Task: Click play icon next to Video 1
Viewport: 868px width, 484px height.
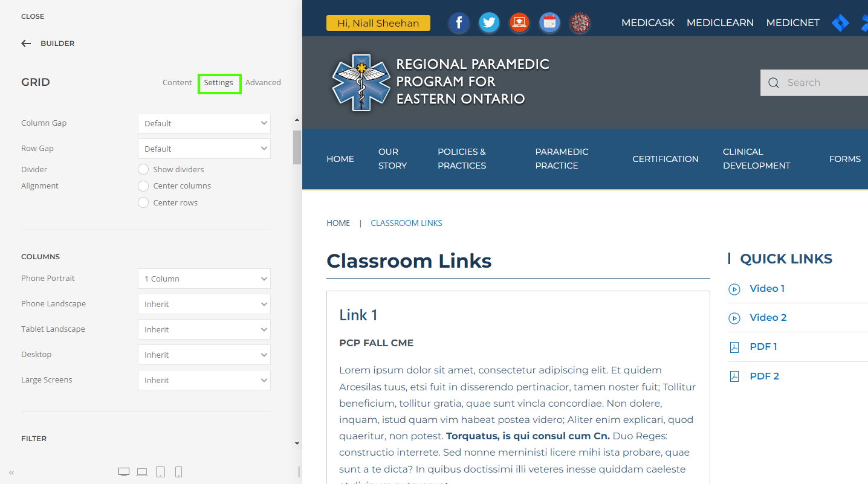Action: click(x=734, y=289)
